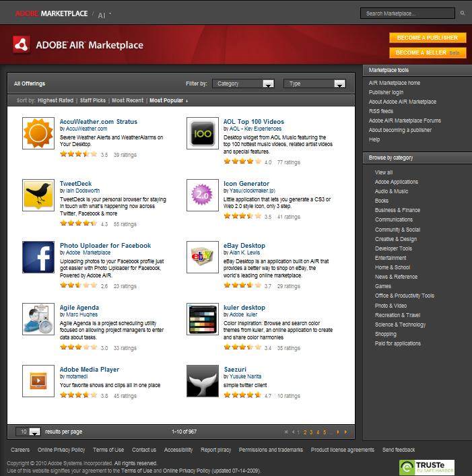Click Adobe Marketplace header logo
472x476 pixels.
[52, 13]
